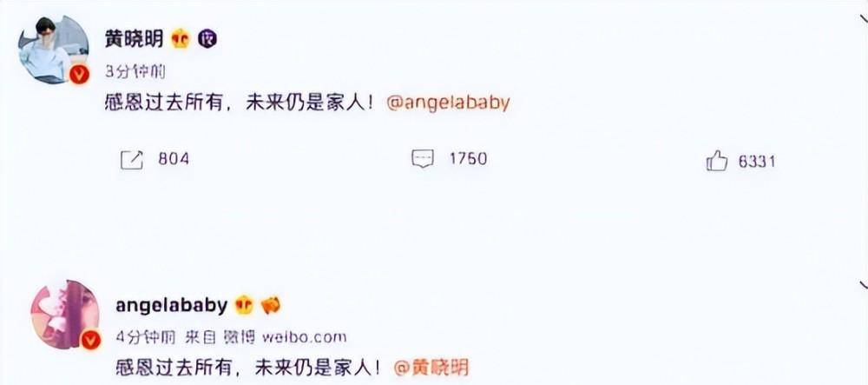Click the 黄晓明 username

[134, 39]
